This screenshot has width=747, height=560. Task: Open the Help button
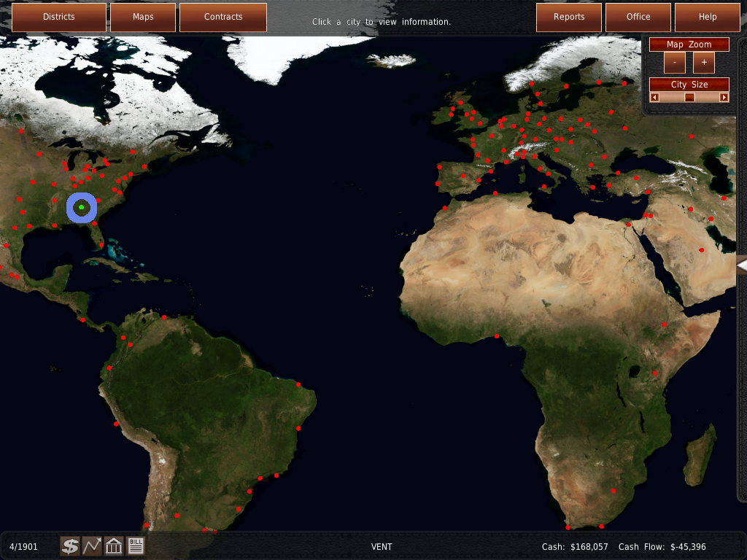click(x=708, y=17)
